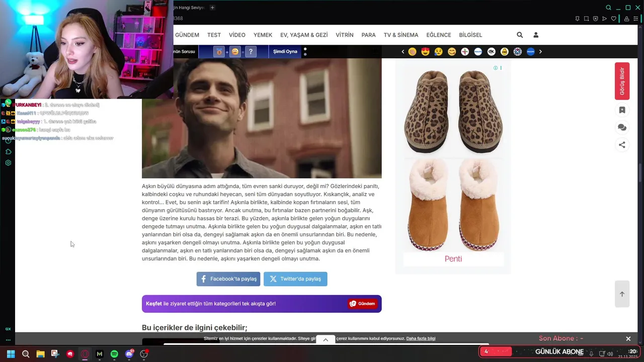Click the heart bookmark icon in toolbar
This screenshot has width=644, height=362.
tap(613, 19)
